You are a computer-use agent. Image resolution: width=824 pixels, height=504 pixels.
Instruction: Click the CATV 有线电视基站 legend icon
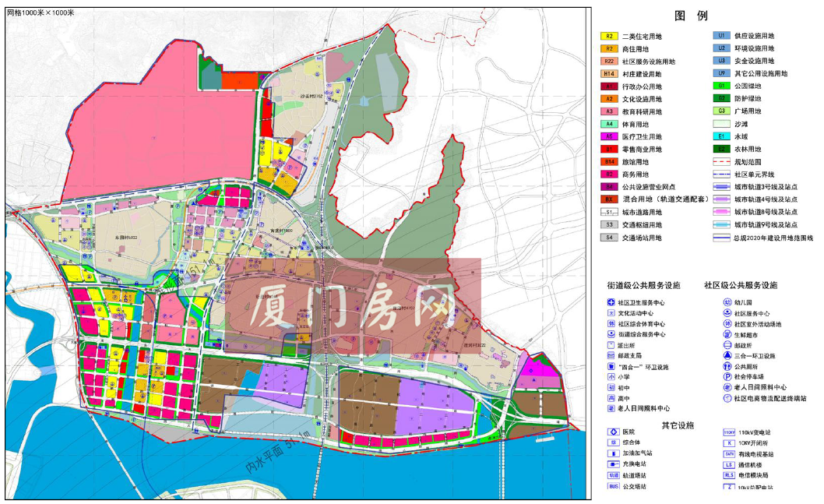[x=729, y=454]
